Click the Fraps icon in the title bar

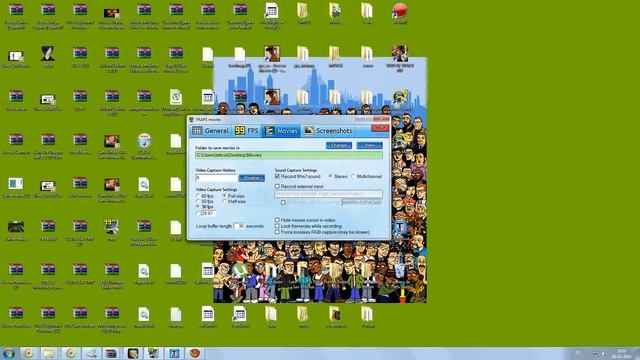(192, 120)
